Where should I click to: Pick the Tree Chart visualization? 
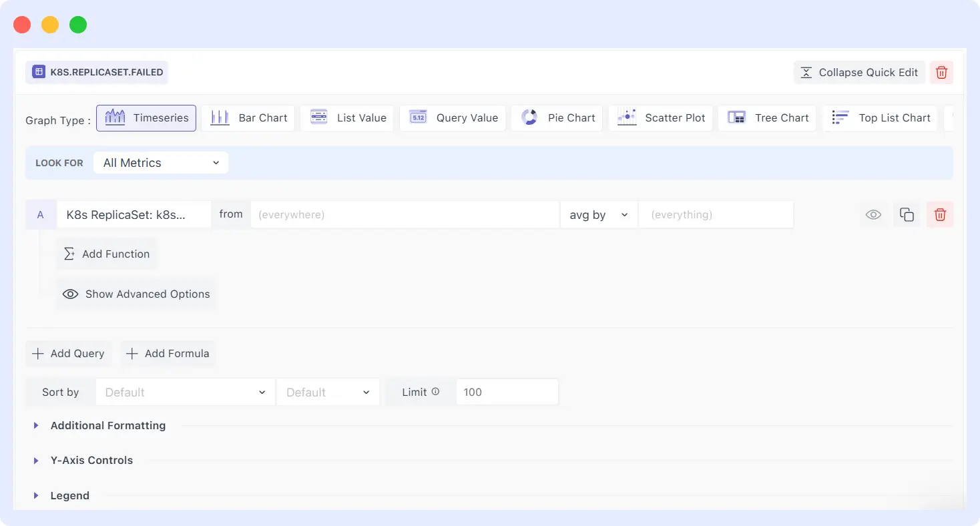point(766,117)
